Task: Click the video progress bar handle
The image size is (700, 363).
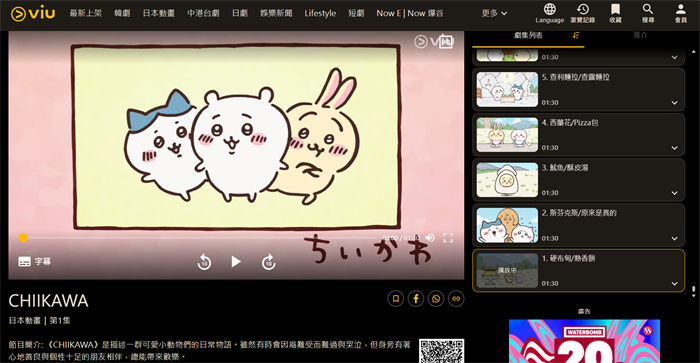Action: coord(23,238)
